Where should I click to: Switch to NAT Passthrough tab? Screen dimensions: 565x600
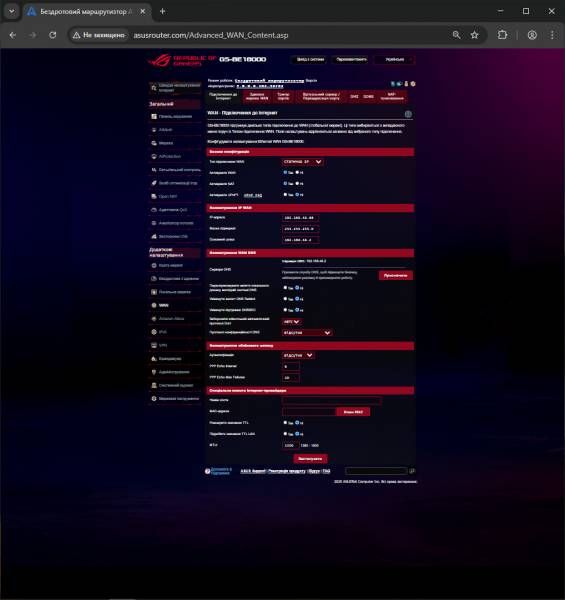[392, 96]
